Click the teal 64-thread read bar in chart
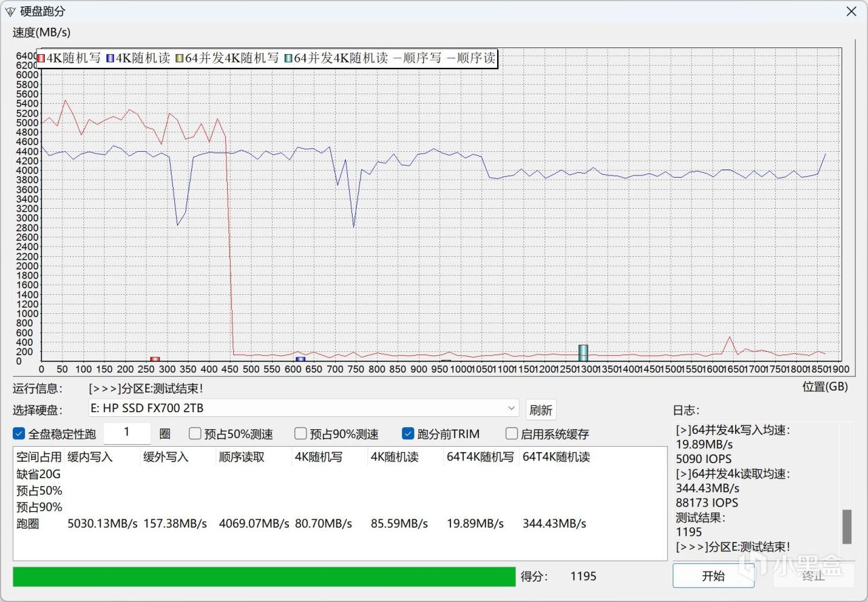The image size is (868, 602). tap(583, 353)
